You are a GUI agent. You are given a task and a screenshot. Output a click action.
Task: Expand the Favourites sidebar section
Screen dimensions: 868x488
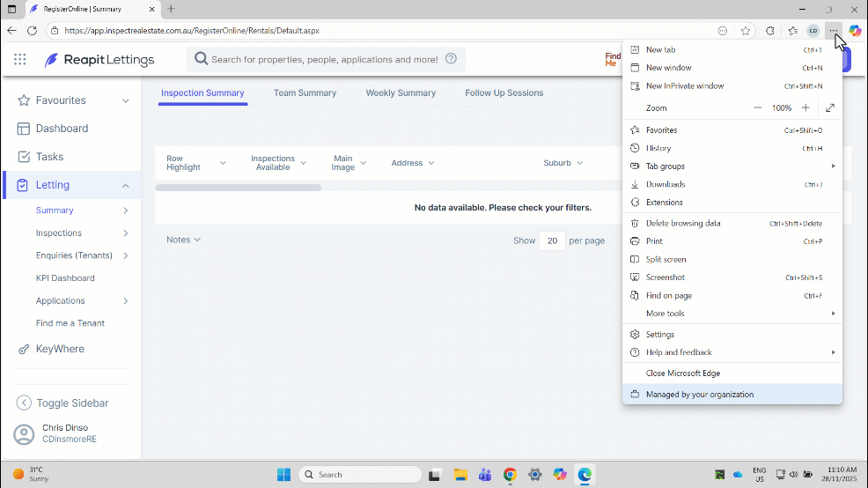(x=126, y=100)
